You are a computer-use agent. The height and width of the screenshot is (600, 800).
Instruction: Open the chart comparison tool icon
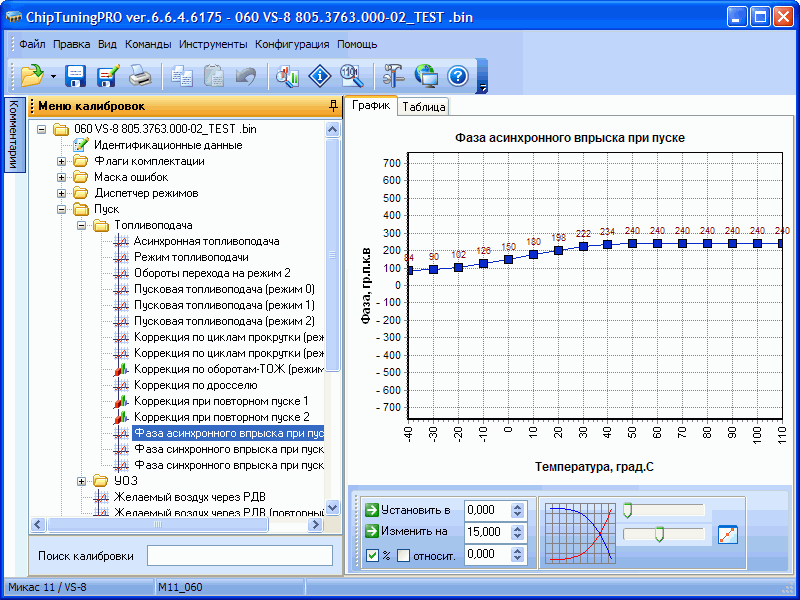point(288,76)
